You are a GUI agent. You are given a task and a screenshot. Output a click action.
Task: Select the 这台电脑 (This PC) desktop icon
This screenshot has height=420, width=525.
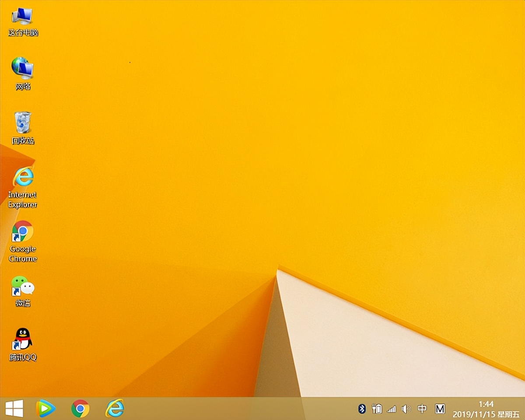pyautogui.click(x=23, y=21)
